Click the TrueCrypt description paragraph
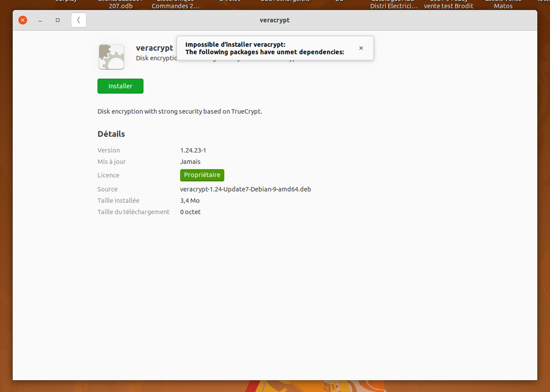550x392 pixels. point(180,112)
